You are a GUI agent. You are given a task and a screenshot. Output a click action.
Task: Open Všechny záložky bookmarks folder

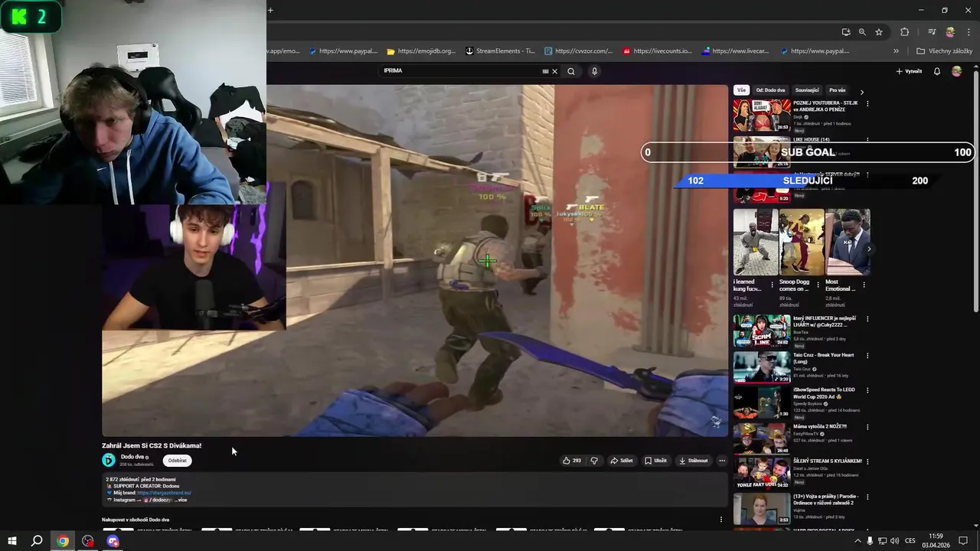944,51
